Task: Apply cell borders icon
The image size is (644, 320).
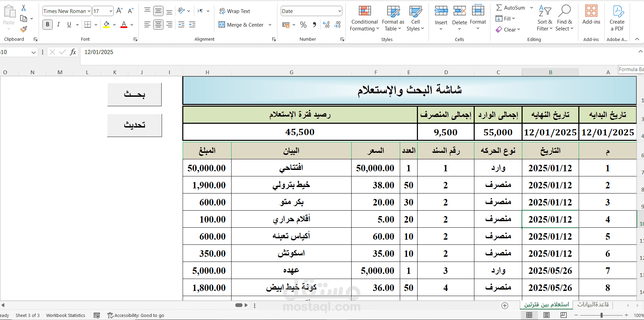Action: [x=88, y=24]
